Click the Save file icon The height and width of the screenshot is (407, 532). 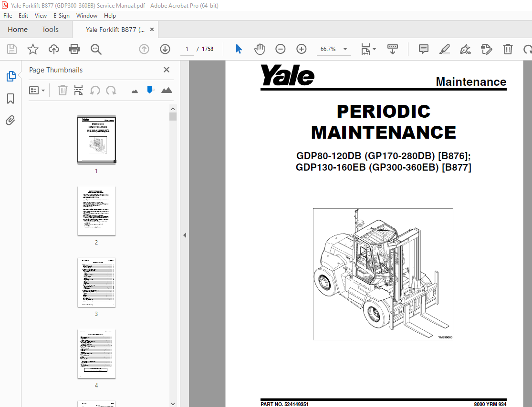coord(12,49)
